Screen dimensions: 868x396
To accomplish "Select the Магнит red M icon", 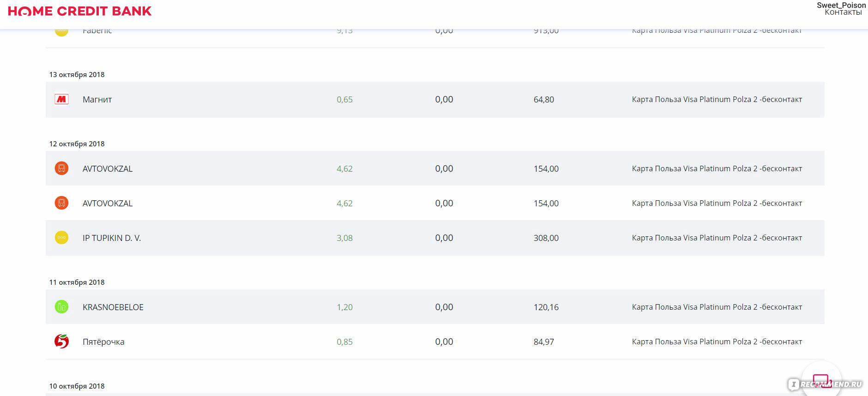I will [61, 99].
